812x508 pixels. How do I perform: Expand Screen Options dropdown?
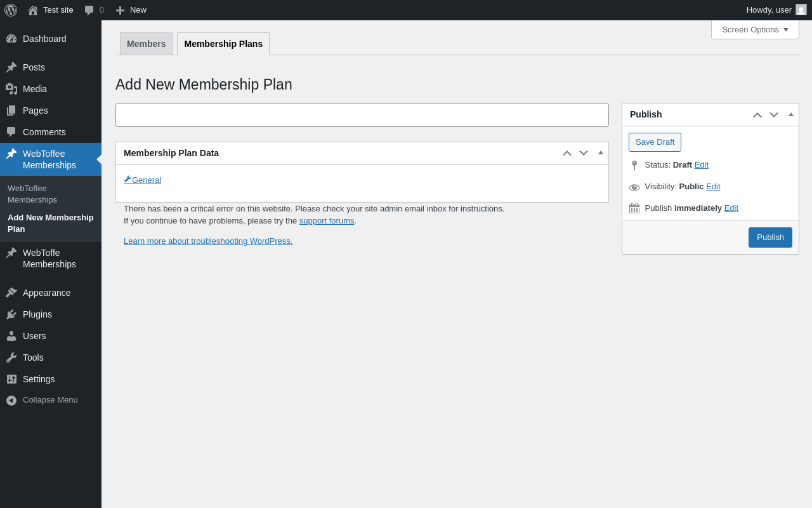755,30
